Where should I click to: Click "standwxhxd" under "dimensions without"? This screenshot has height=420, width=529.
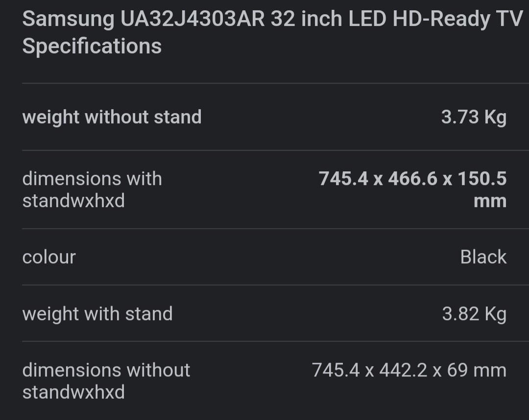(x=73, y=392)
